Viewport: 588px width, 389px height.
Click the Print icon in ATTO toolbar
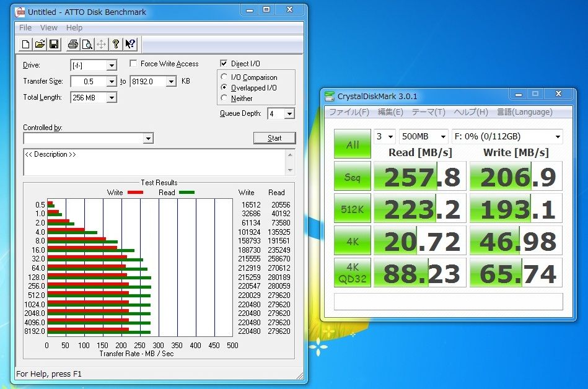[72, 44]
